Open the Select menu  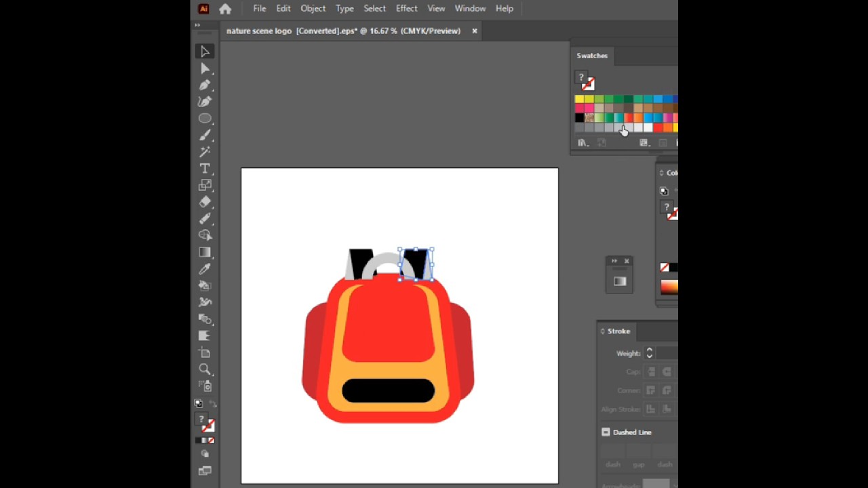point(374,9)
